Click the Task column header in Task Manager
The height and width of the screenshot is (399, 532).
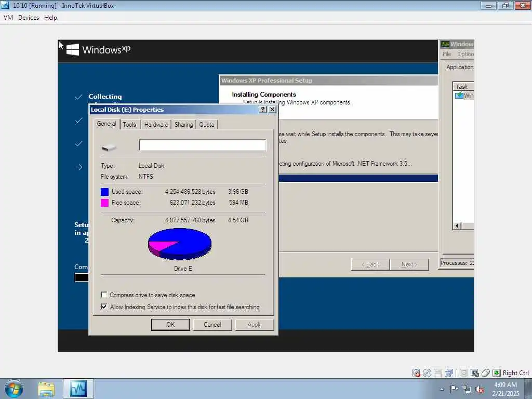463,87
